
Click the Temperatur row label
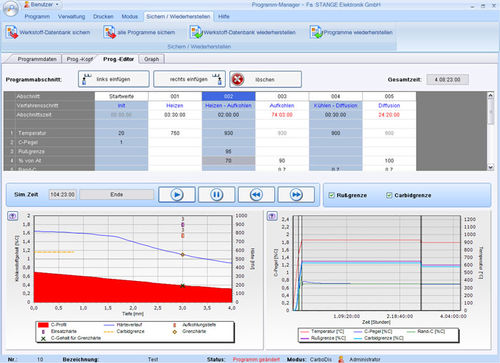tap(32, 133)
